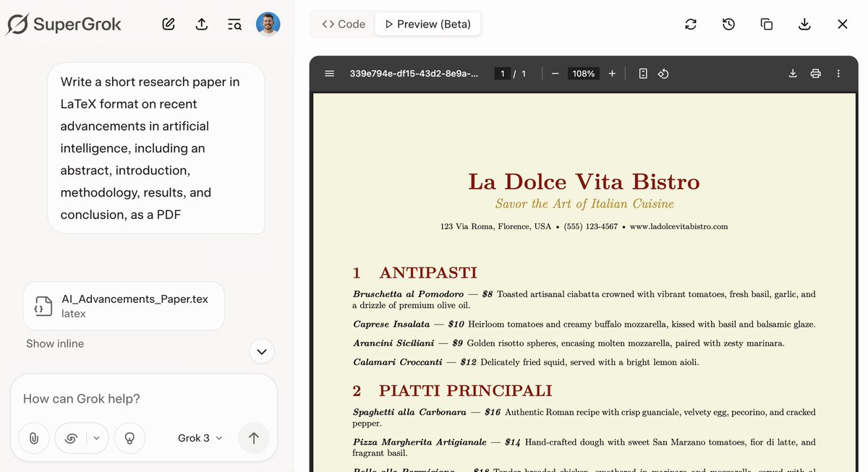This screenshot has height=472, width=868.
Task: Zoom out the PDF
Action: [555, 73]
